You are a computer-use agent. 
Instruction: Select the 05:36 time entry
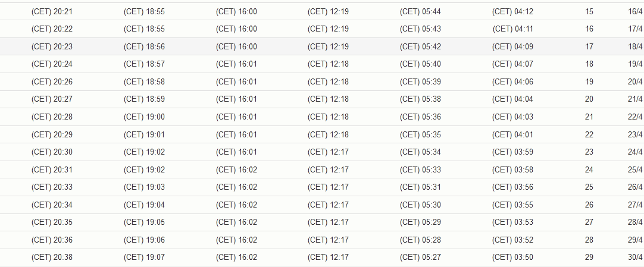421,117
